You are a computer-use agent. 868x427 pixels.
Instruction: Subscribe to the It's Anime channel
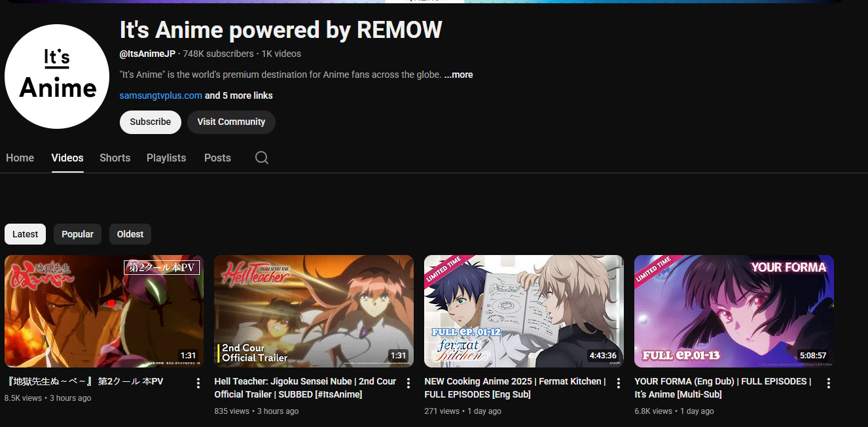[x=151, y=122]
